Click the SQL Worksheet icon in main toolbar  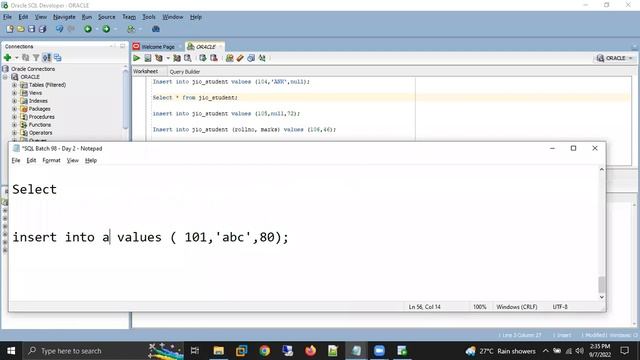coord(131,29)
